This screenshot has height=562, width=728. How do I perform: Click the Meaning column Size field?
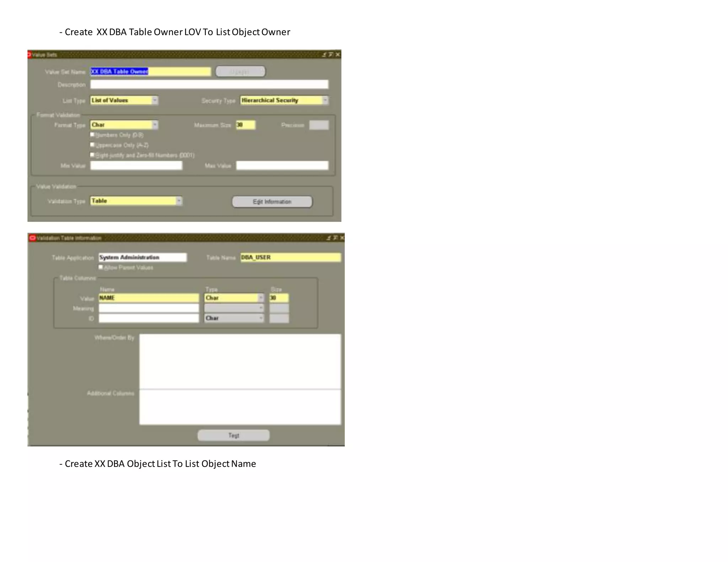tap(279, 308)
